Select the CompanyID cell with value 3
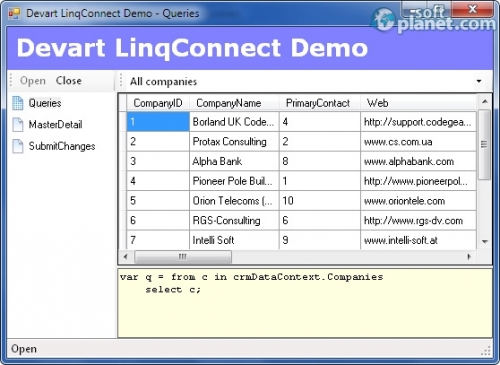 coord(158,161)
